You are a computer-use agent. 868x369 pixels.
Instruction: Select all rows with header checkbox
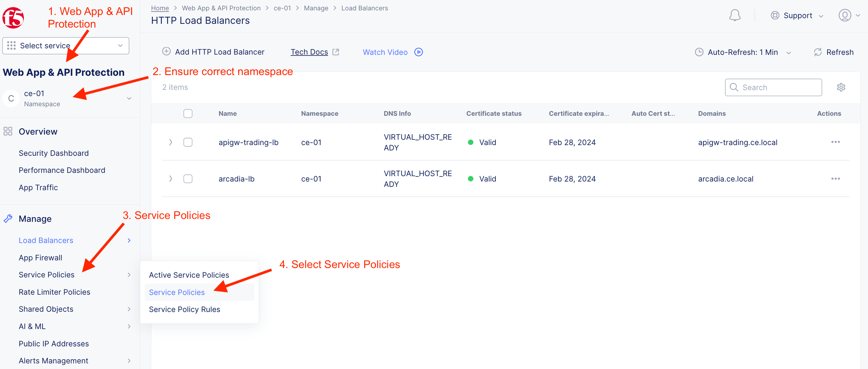[x=188, y=113]
